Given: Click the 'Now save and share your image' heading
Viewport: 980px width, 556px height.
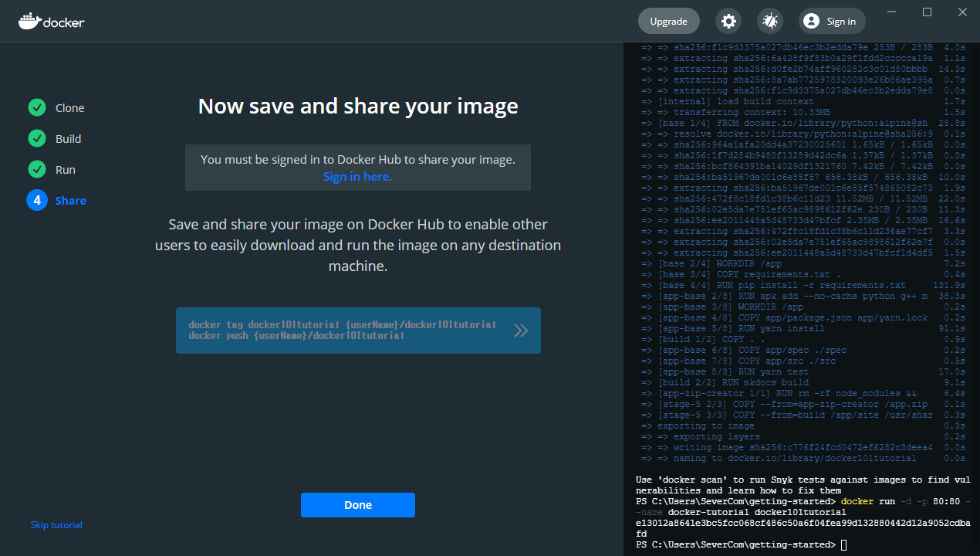Looking at the screenshot, I should click(358, 106).
